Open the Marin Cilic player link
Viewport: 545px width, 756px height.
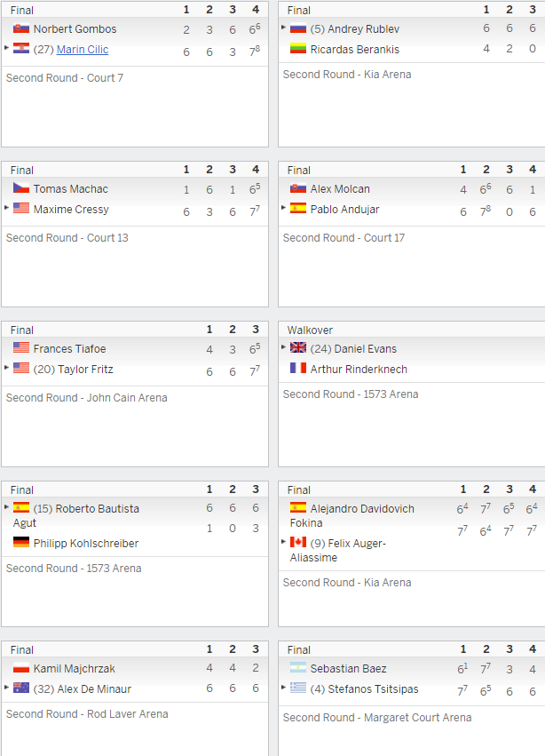click(x=83, y=49)
